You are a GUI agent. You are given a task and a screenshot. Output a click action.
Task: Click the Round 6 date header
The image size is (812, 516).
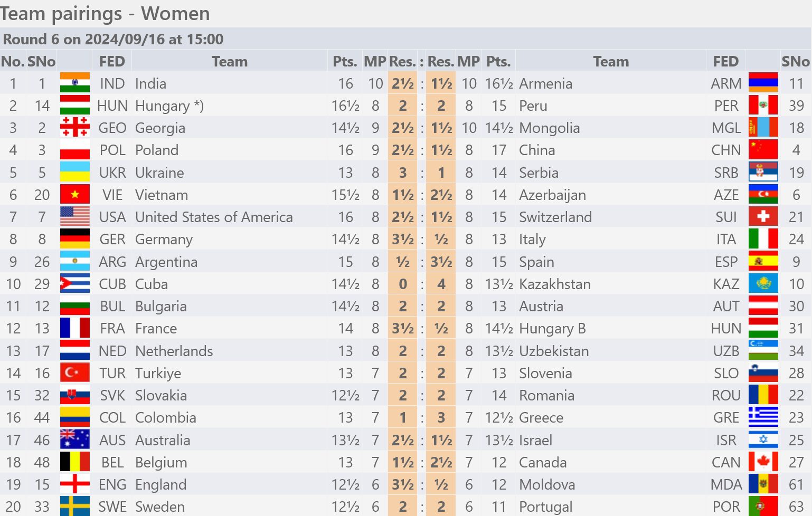tap(113, 39)
